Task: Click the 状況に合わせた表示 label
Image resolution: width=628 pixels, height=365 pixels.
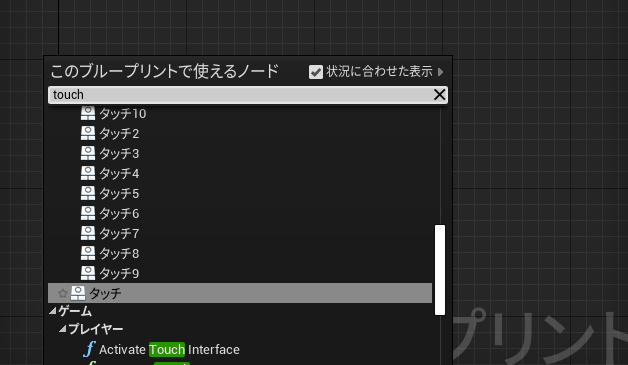Action: click(379, 71)
